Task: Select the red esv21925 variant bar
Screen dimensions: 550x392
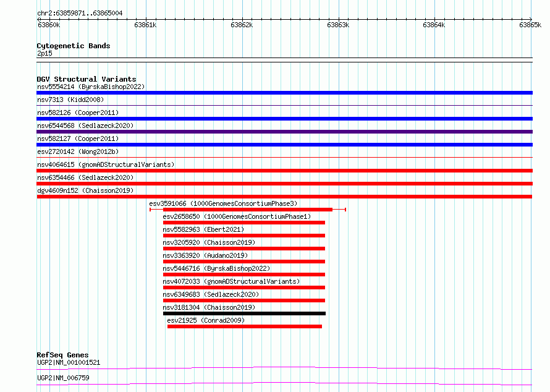Action: (x=245, y=326)
